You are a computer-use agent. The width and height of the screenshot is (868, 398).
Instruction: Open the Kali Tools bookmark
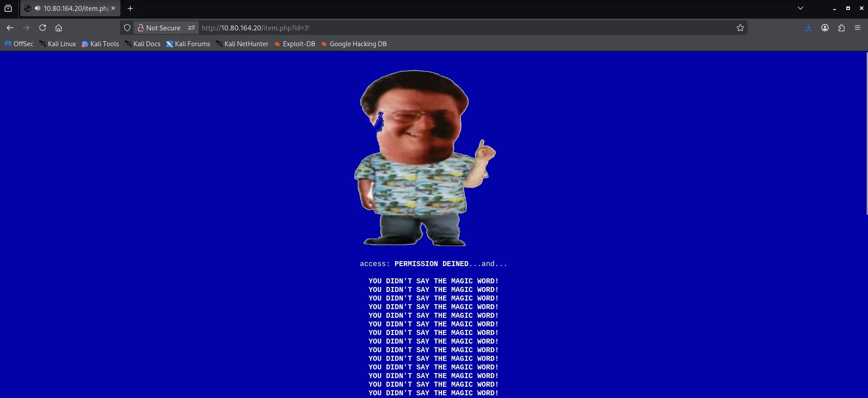[100, 44]
